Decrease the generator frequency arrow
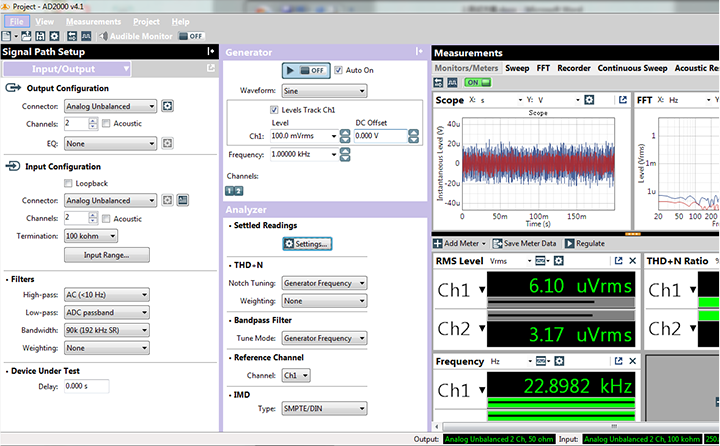720x446 pixels. (345, 158)
